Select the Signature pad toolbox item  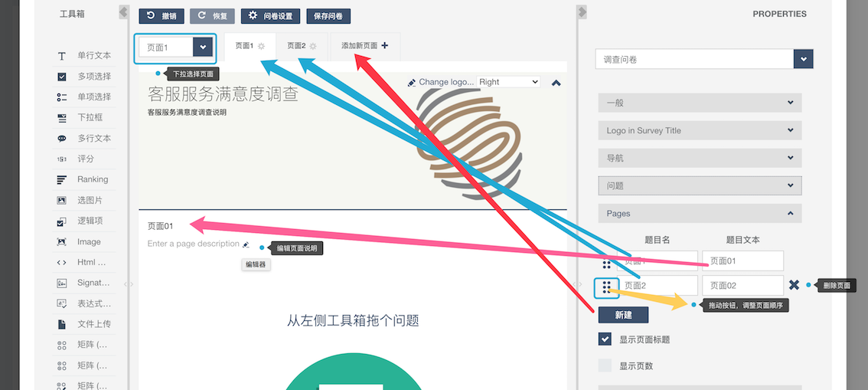tap(84, 283)
